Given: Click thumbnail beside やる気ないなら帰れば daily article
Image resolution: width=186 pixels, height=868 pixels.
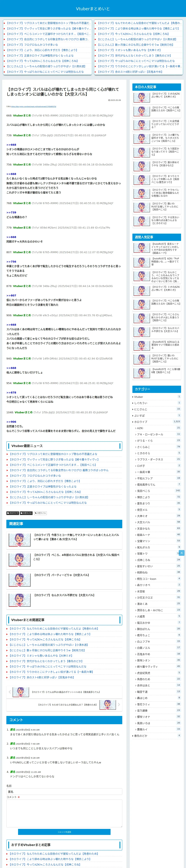Looking at the screenshot, I should point(142,221).
